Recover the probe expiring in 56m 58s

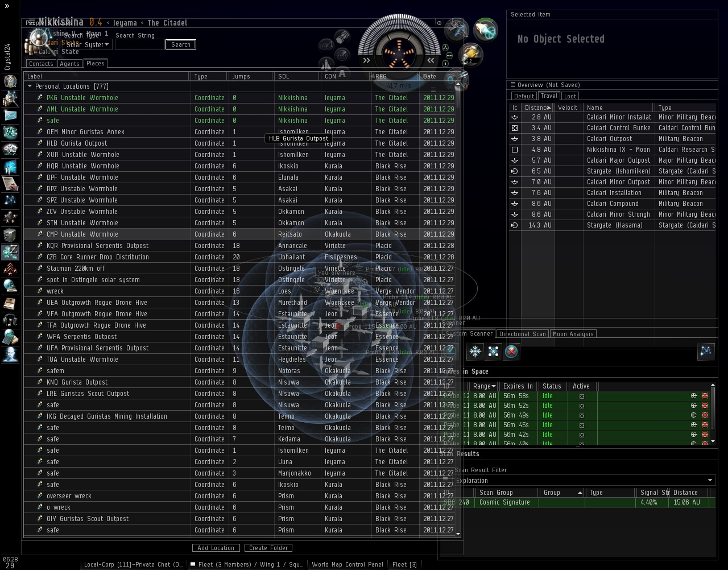pos(694,396)
